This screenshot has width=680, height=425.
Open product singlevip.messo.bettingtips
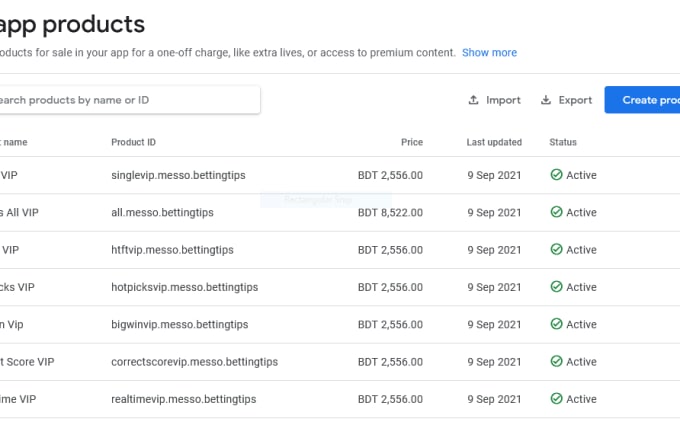point(178,175)
